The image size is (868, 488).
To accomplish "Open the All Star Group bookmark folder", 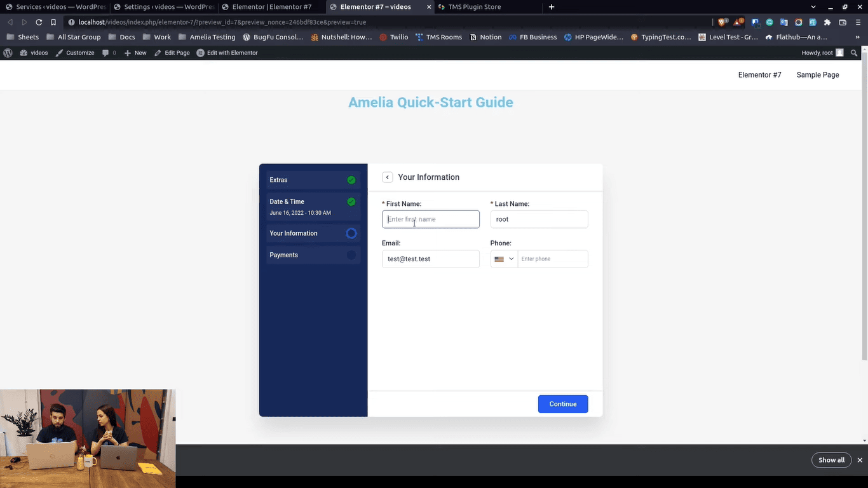I will [x=72, y=37].
